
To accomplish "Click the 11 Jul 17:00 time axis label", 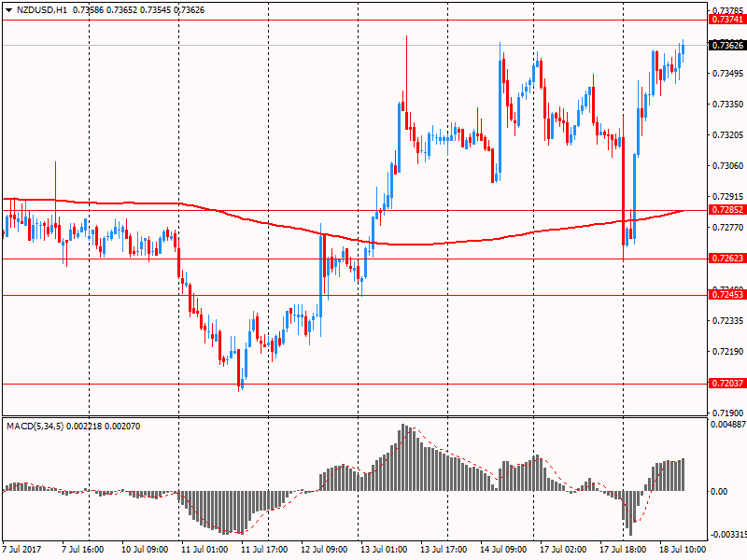I will 264,549.
